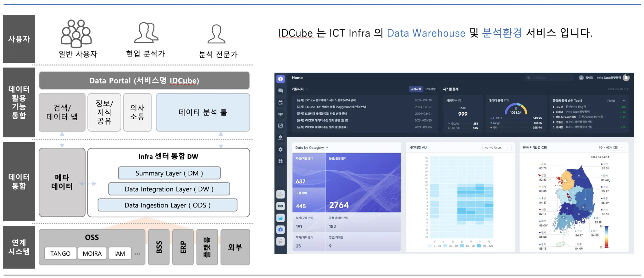Screen dimensions: 644x278
Task: Launch the blue chart app shortcut in sidebar
Action: tap(280, 218)
